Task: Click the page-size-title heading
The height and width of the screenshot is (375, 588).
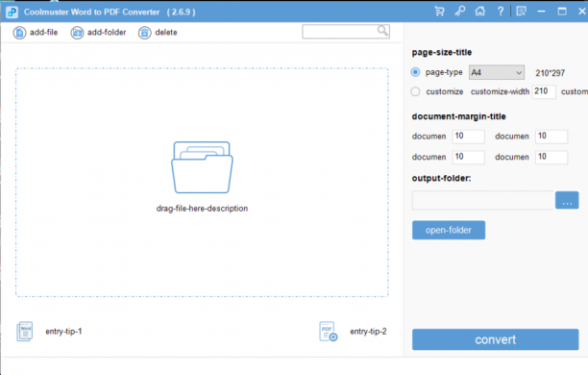Action: (x=442, y=52)
